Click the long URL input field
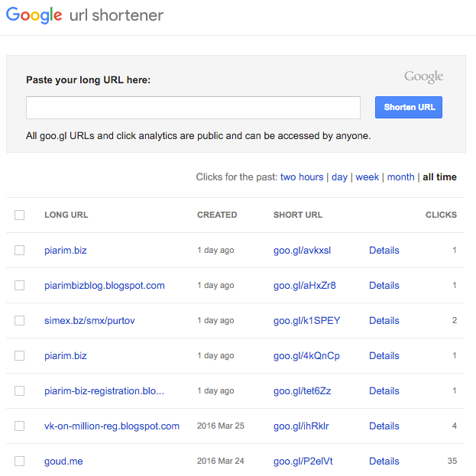The image size is (476, 476). point(193,108)
